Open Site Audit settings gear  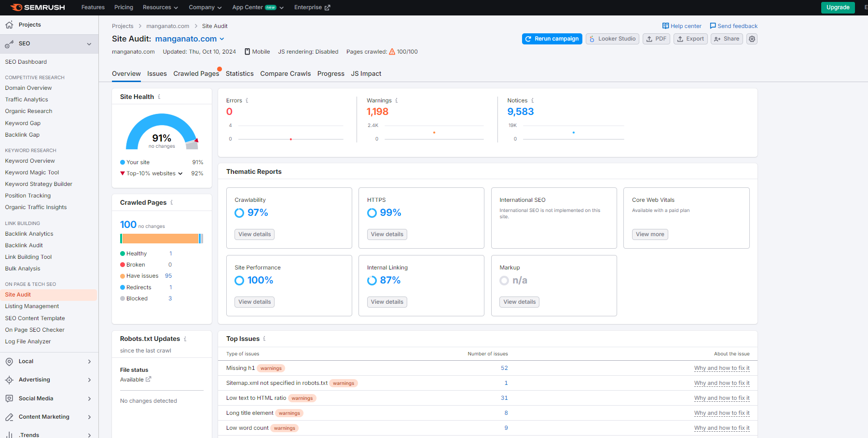[752, 39]
